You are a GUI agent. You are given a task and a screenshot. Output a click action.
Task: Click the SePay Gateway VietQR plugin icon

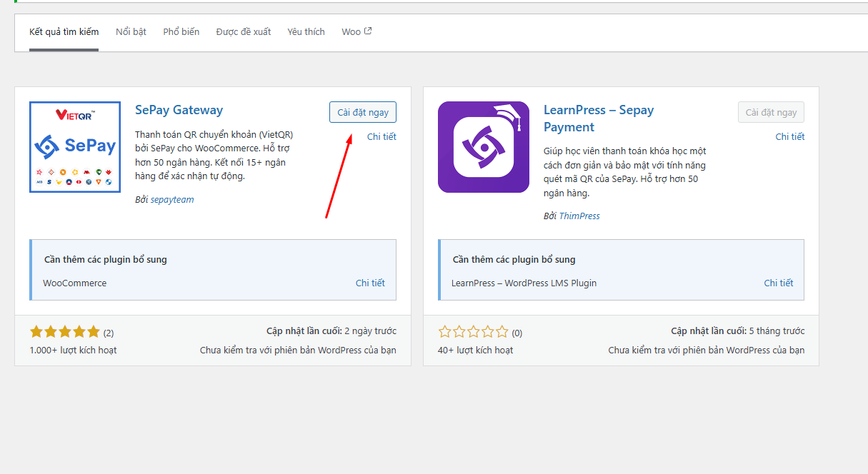coord(75,147)
